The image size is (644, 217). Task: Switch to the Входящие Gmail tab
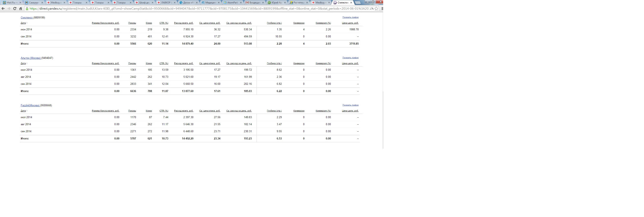click(x=255, y=2)
